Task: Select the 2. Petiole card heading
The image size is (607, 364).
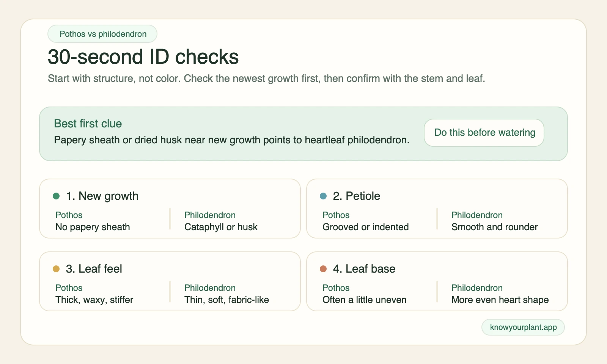Action: click(357, 196)
